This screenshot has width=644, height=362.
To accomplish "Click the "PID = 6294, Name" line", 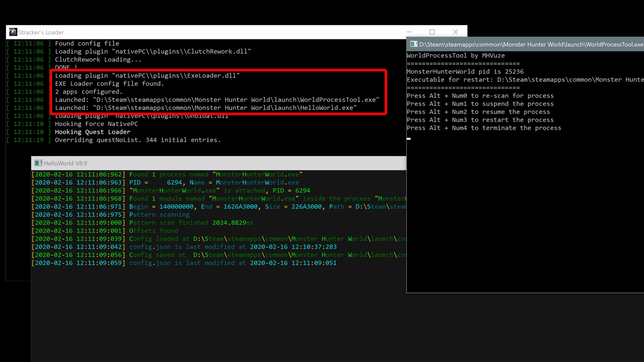I will point(214,183).
